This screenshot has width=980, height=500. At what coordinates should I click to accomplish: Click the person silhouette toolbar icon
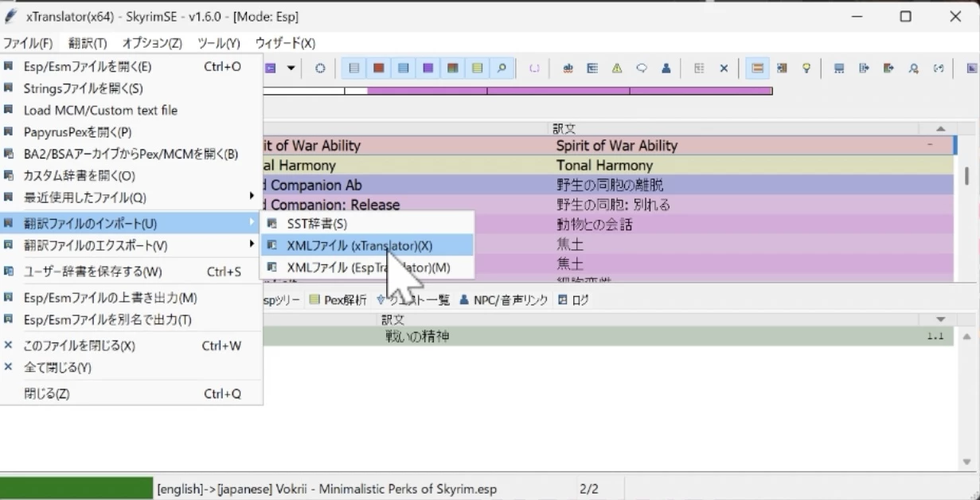[x=666, y=68]
